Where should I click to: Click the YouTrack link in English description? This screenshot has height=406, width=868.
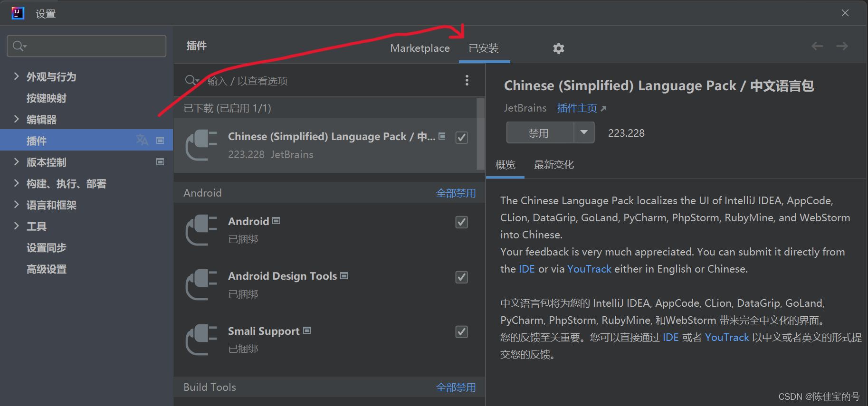[589, 269]
